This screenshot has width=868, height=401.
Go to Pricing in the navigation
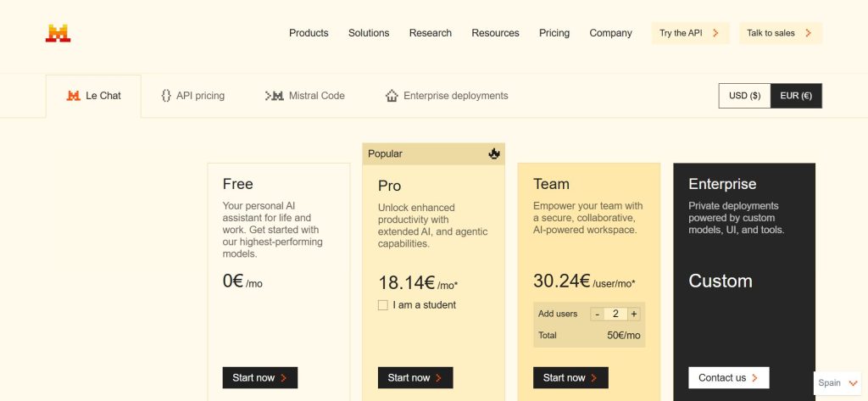[x=554, y=33]
